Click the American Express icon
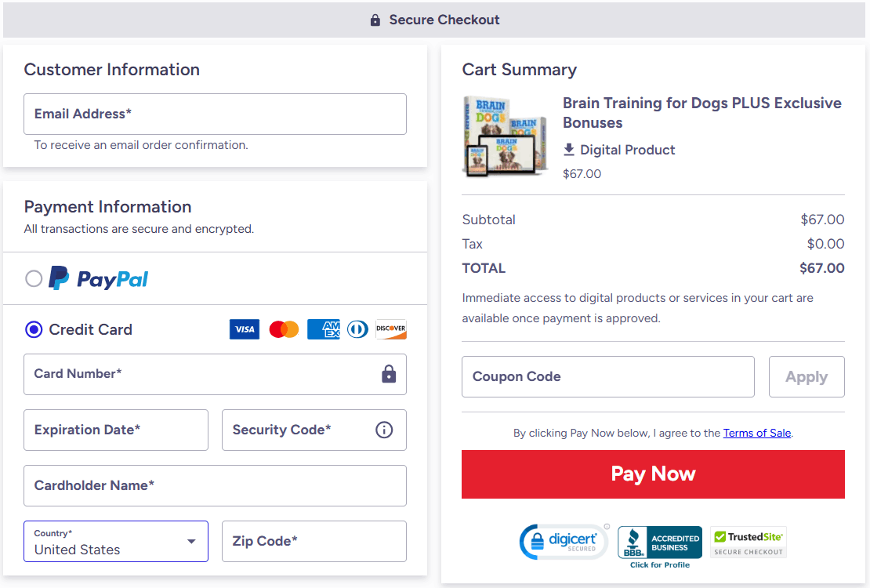Image resolution: width=870 pixels, height=588 pixels. [x=323, y=329]
